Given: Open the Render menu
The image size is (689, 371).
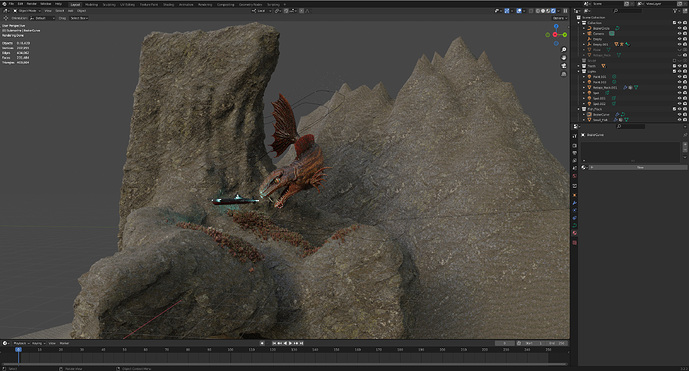Looking at the screenshot, I should click(32, 4).
